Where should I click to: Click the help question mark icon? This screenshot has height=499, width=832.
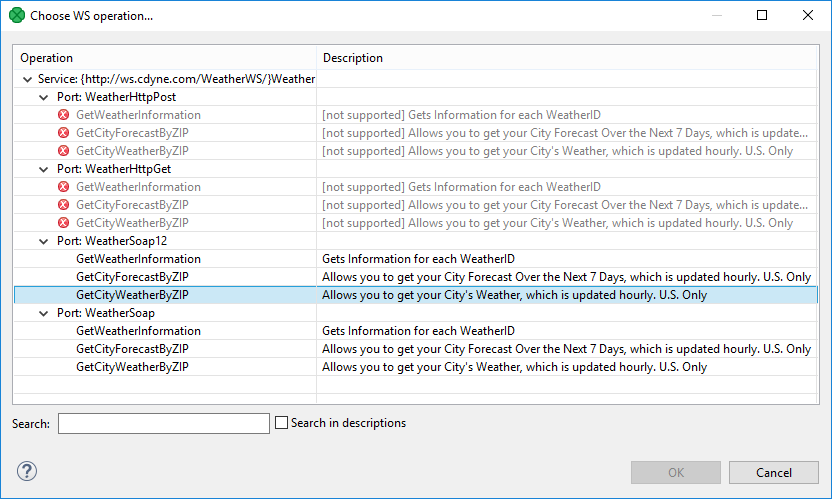(27, 472)
